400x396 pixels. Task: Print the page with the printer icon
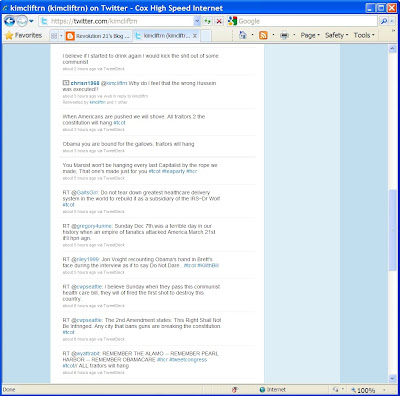(284, 35)
